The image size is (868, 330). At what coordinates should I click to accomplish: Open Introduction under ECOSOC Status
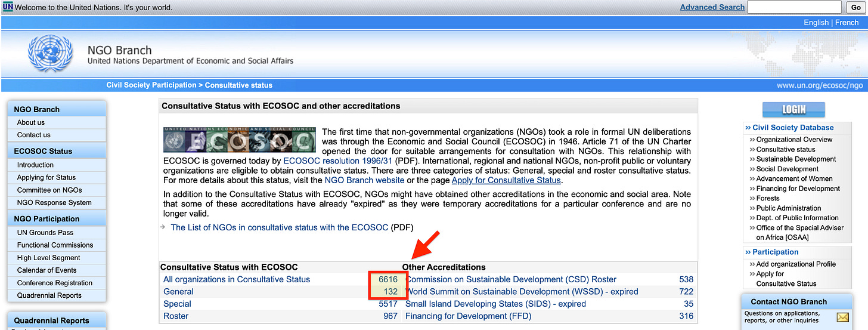pos(35,165)
